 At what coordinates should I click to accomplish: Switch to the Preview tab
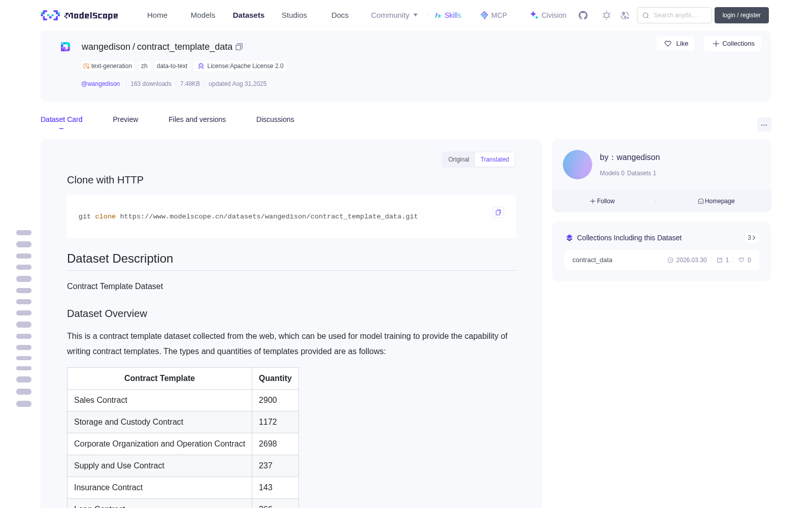point(125,119)
